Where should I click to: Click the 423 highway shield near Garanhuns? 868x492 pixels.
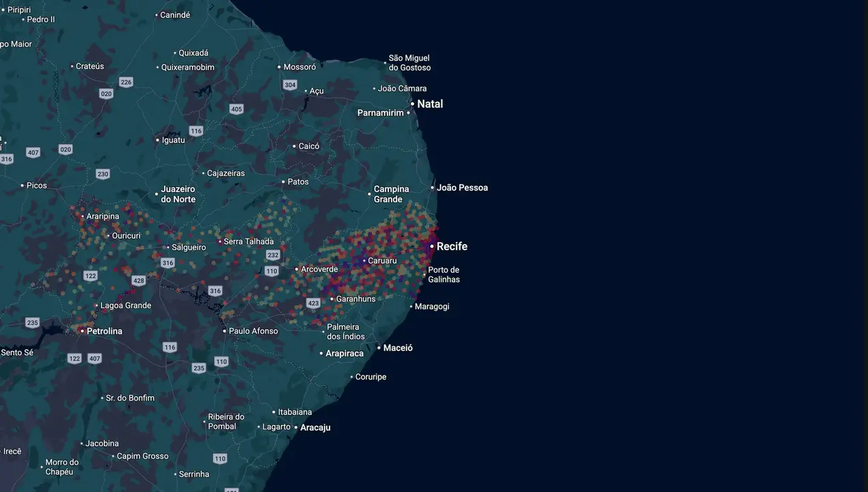tap(314, 303)
